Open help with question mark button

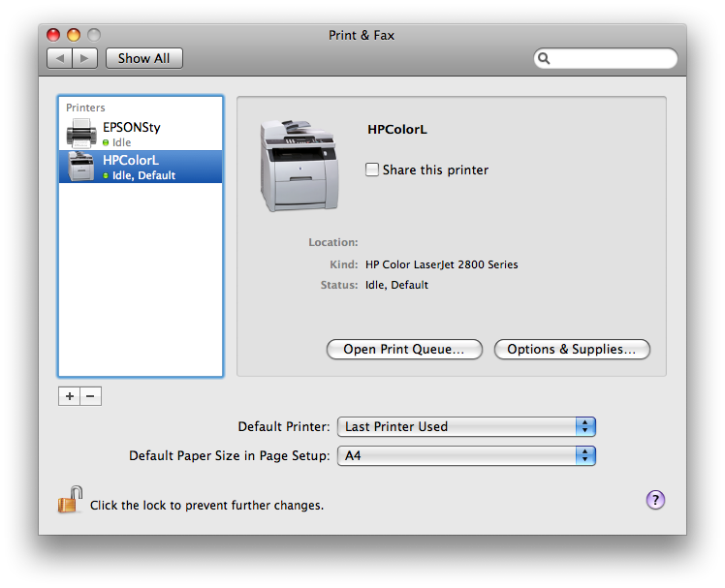655,500
